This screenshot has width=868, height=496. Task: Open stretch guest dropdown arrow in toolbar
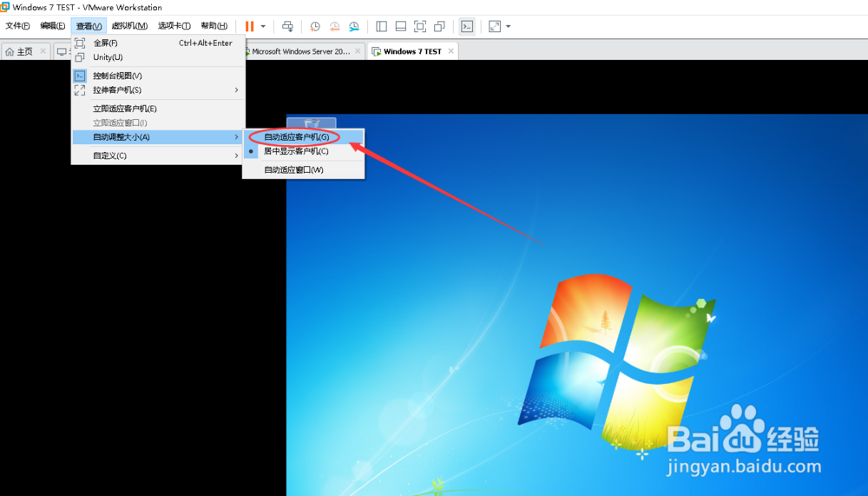click(508, 26)
